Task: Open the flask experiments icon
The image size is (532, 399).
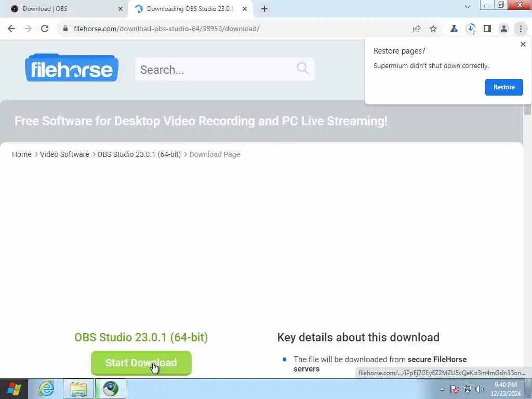Action: (454, 29)
